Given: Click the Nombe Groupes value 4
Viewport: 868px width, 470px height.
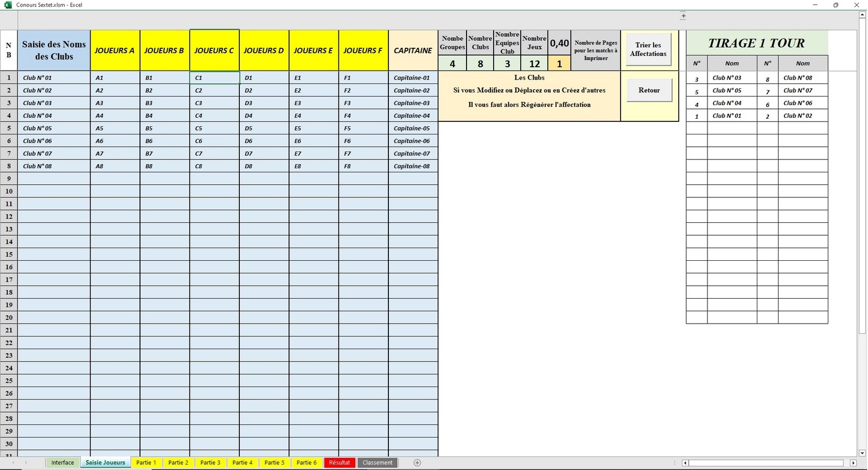Looking at the screenshot, I should click(x=452, y=63).
